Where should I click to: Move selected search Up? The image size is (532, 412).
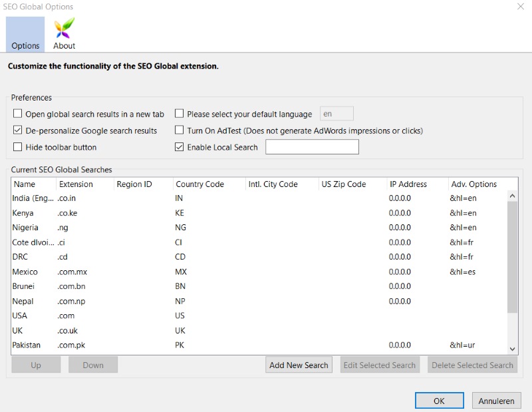(36, 365)
